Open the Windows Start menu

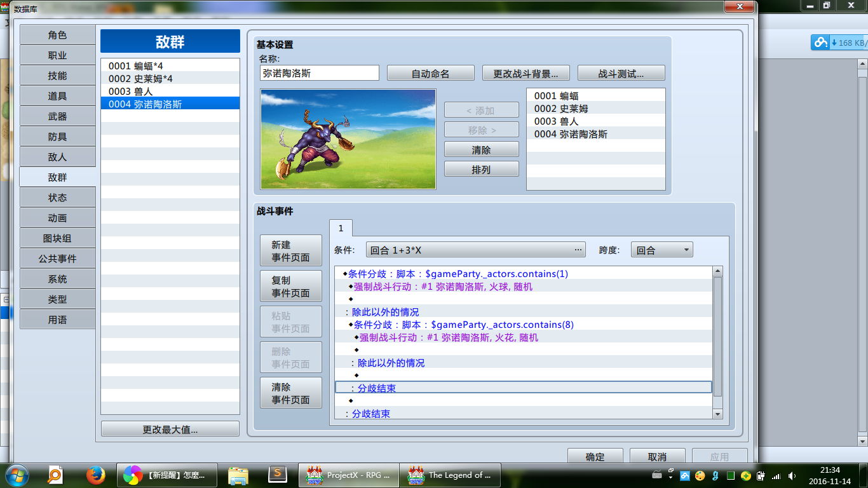[x=17, y=475]
